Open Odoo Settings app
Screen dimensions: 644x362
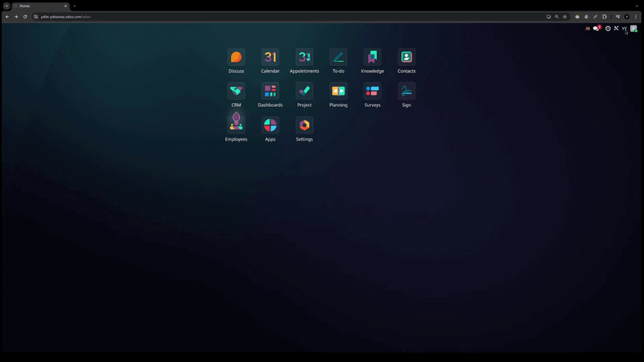click(x=304, y=129)
